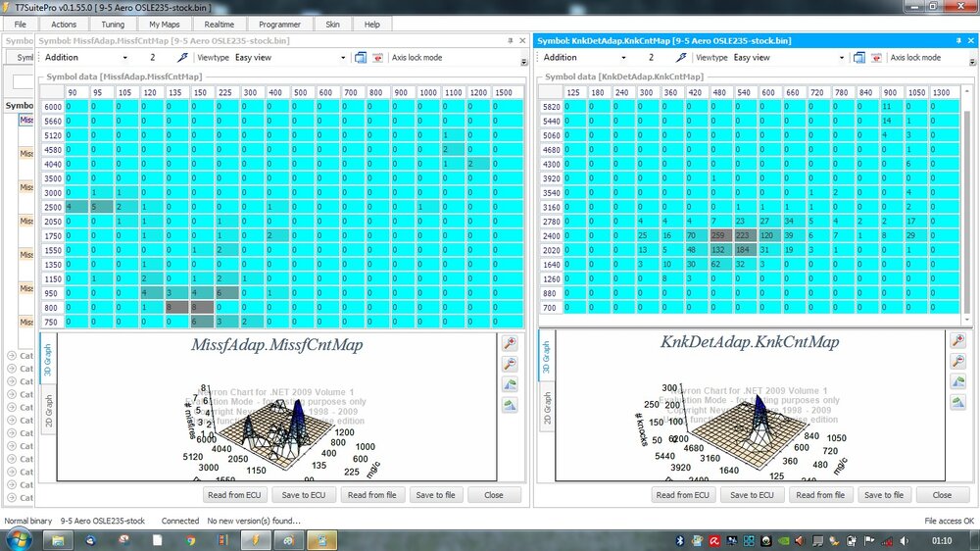Viewport: 980px width, 551px height.
Task: Expand the toolbar overflow arrow in KnkCntMap panel
Action: coord(972,62)
